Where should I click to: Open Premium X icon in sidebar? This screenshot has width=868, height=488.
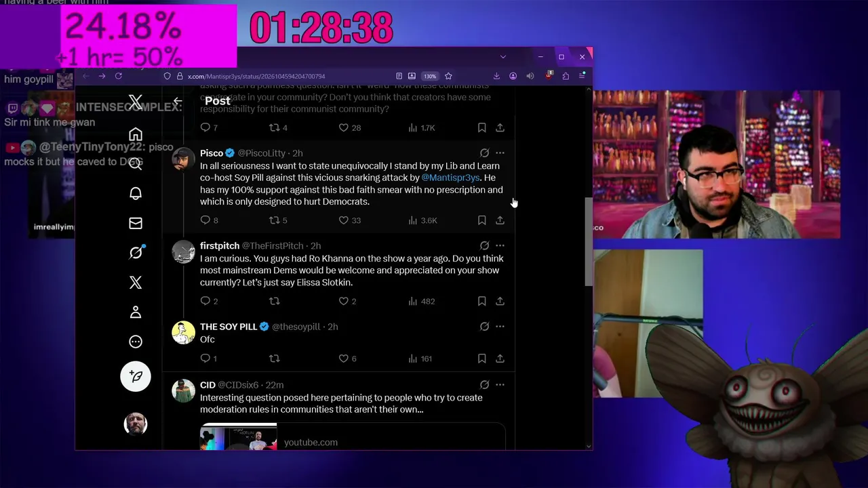click(136, 282)
